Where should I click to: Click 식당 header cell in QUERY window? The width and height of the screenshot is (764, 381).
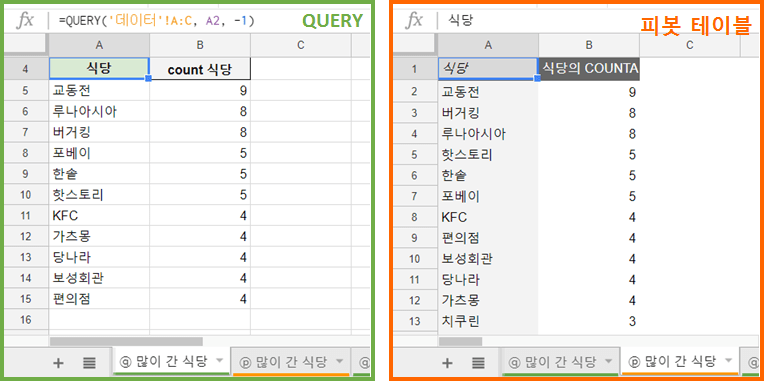tap(99, 69)
